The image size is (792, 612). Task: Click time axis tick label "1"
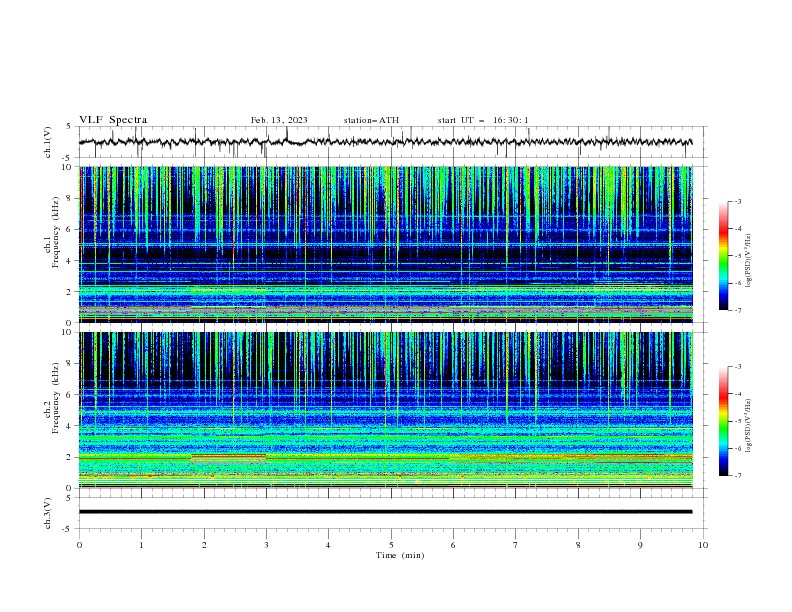point(141,545)
